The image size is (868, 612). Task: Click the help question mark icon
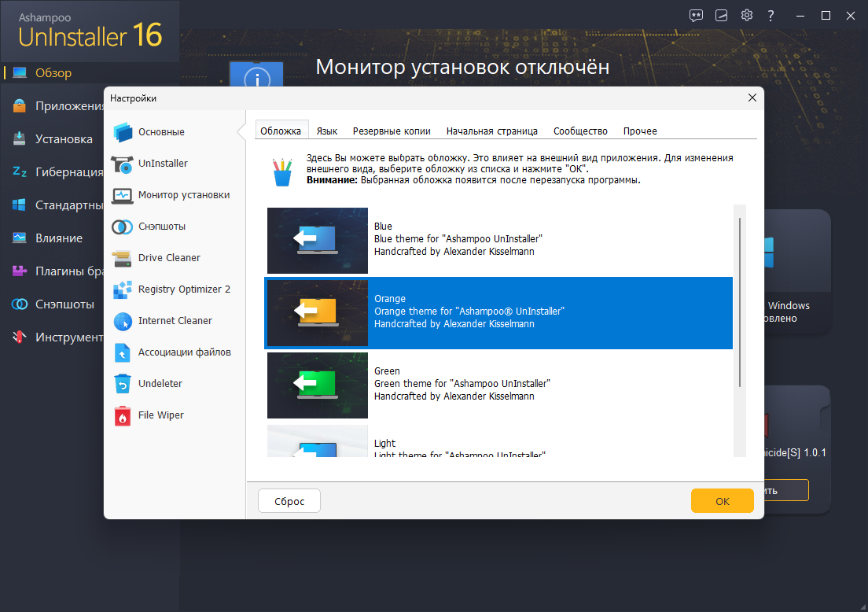771,16
